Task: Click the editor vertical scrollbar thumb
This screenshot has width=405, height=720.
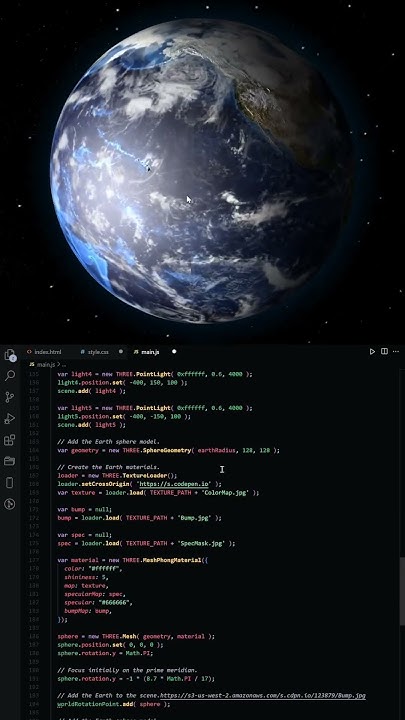Action: (x=402, y=591)
